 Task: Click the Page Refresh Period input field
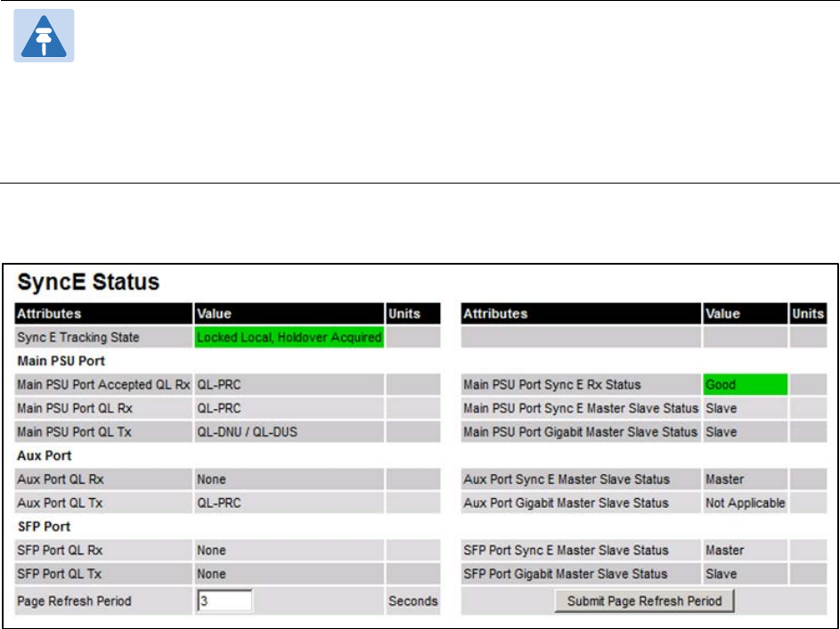225,600
